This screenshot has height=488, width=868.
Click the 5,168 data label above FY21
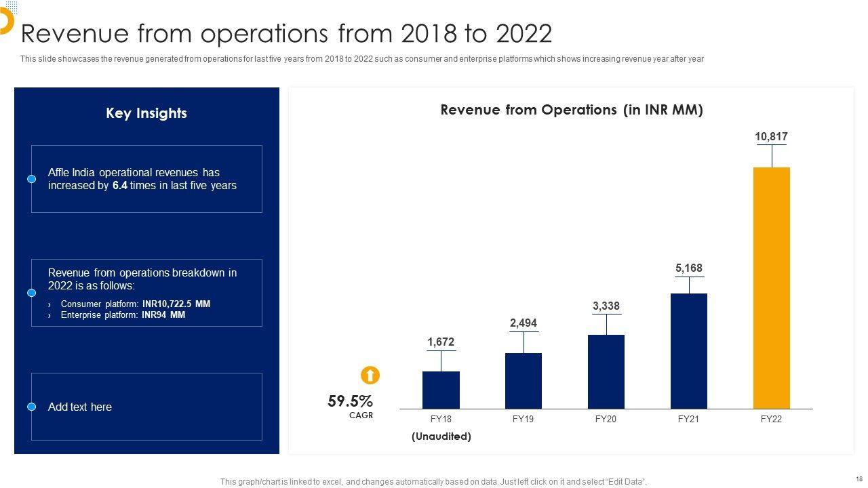(x=688, y=268)
